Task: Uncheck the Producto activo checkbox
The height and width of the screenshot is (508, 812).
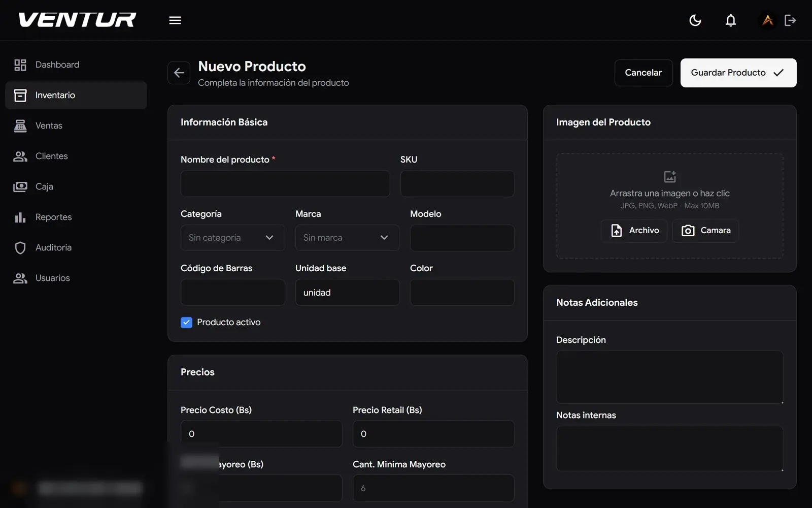Action: coord(186,322)
